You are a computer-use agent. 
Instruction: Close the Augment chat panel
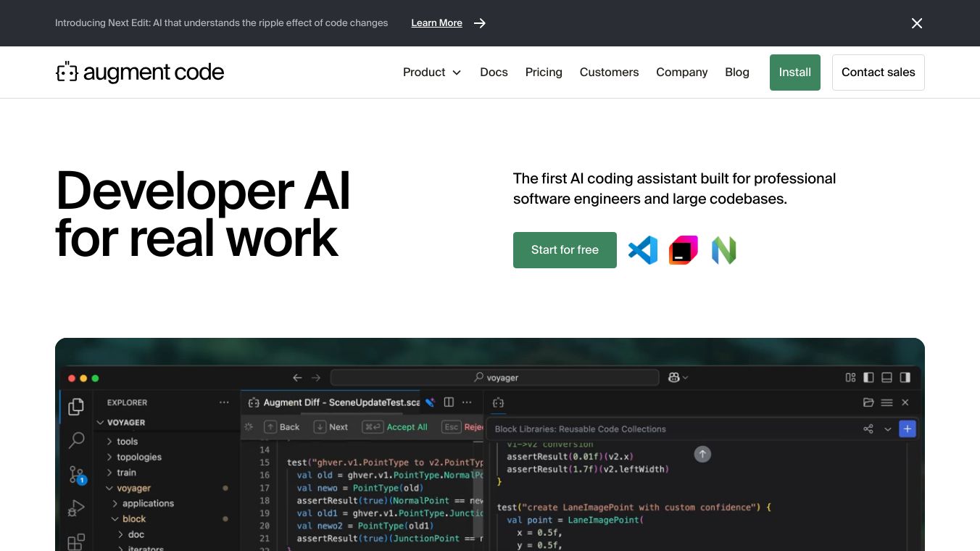tap(905, 402)
